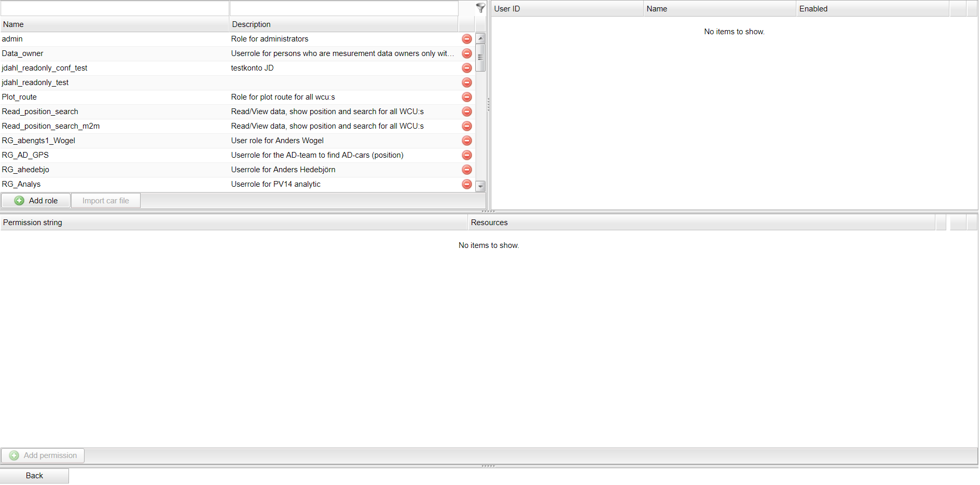Focus the Description filter text box
Viewport: 980px width, 485px height.
pos(343,8)
